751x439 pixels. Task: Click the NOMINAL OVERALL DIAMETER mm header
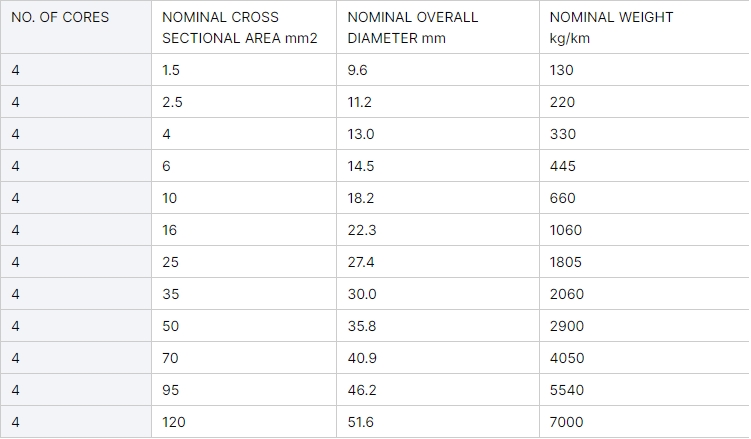click(x=438, y=27)
